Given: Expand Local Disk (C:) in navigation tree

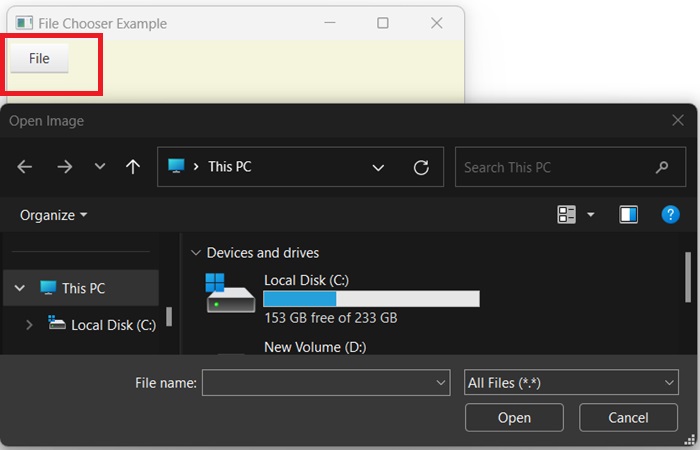Looking at the screenshot, I should tap(29, 324).
